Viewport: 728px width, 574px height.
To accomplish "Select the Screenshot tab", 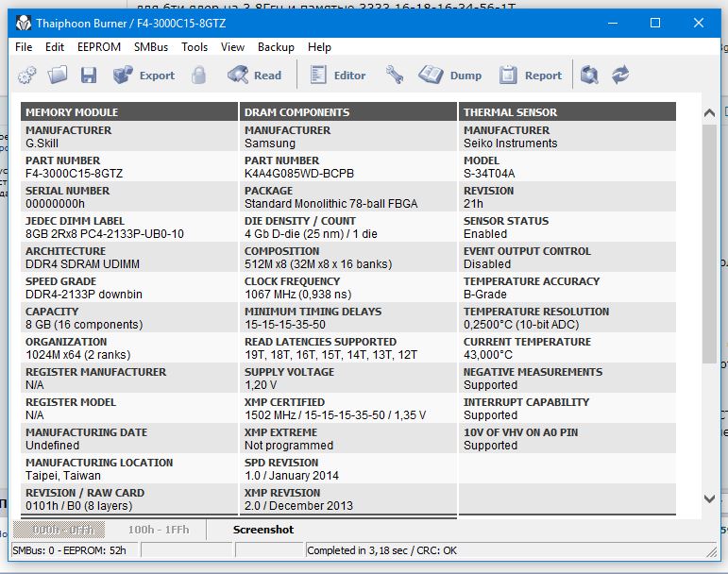I will tap(263, 530).
